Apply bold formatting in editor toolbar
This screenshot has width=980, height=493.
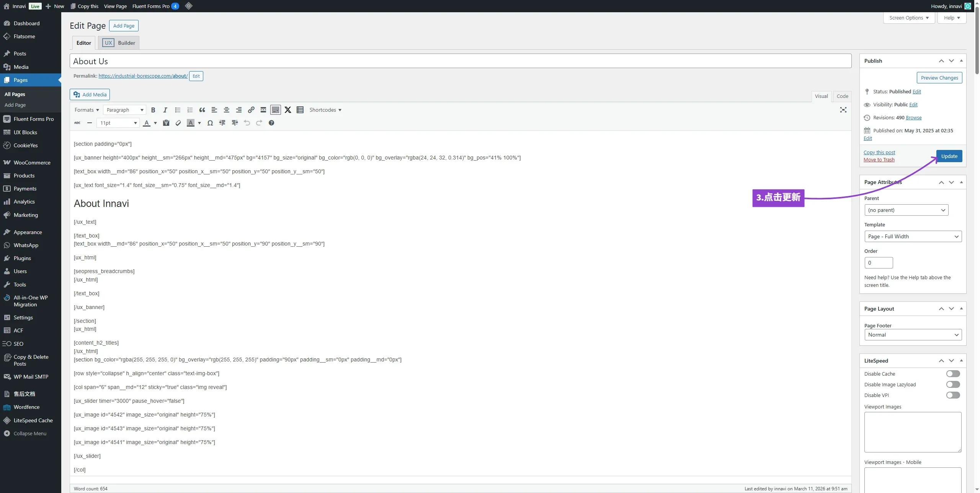click(153, 110)
